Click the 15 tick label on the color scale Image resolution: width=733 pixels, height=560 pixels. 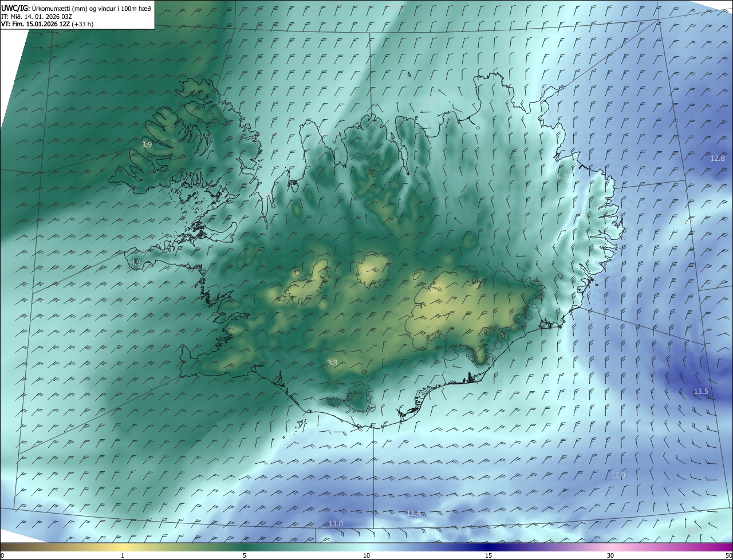(x=488, y=555)
